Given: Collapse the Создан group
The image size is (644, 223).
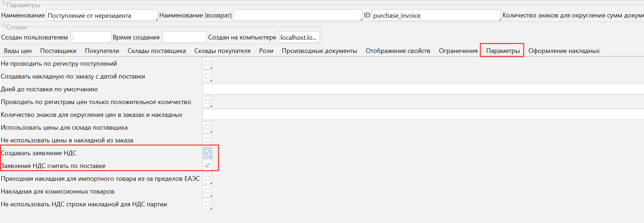Looking at the screenshot, I should pyautogui.click(x=4, y=26).
